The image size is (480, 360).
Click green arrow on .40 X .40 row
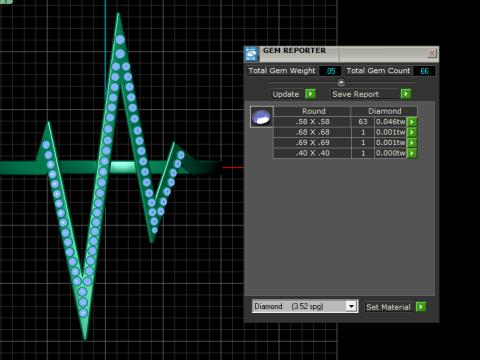coord(412,153)
